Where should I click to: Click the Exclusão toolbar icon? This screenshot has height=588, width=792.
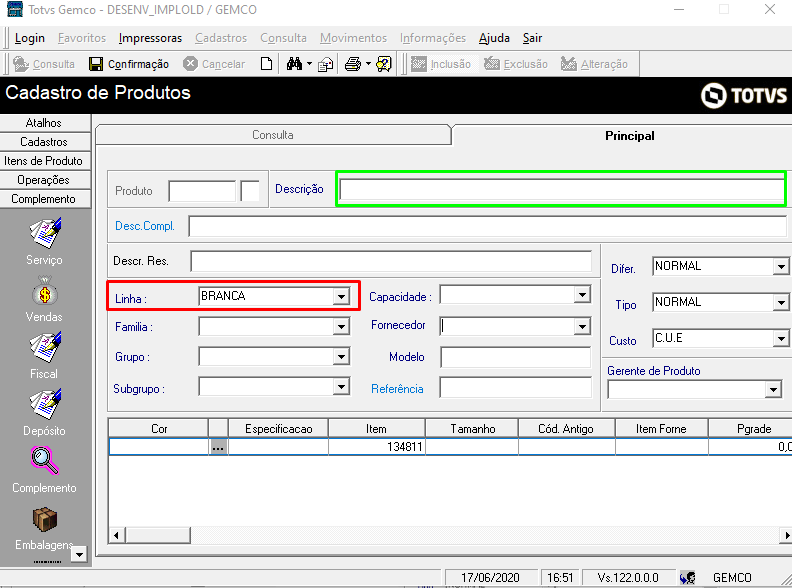tap(491, 64)
